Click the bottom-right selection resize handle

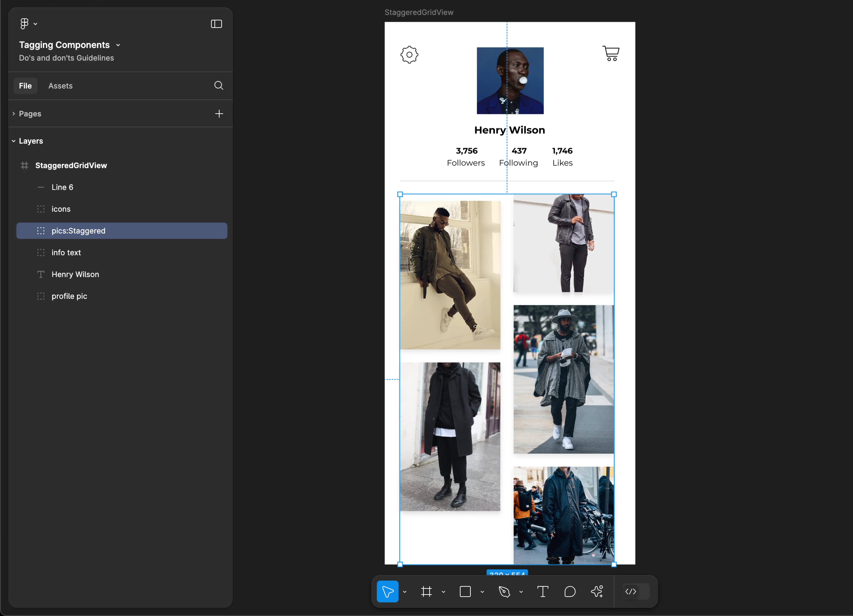click(614, 564)
